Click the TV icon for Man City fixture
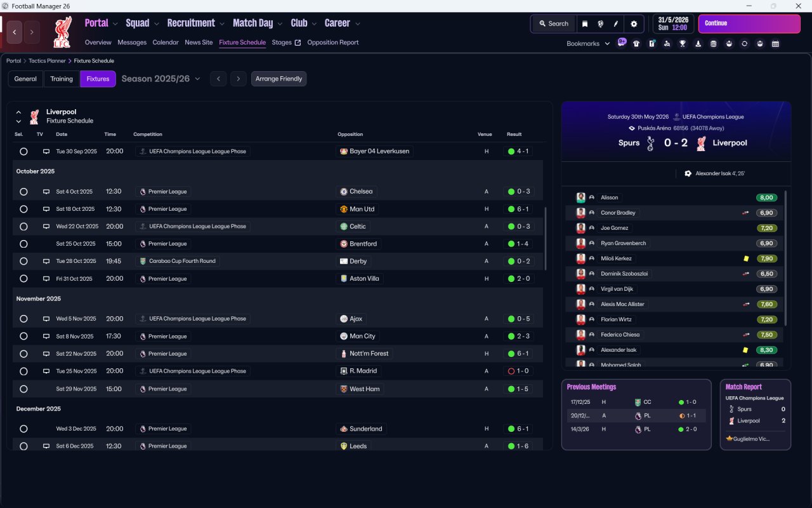Screen dimensions: 812x508 click(x=46, y=337)
